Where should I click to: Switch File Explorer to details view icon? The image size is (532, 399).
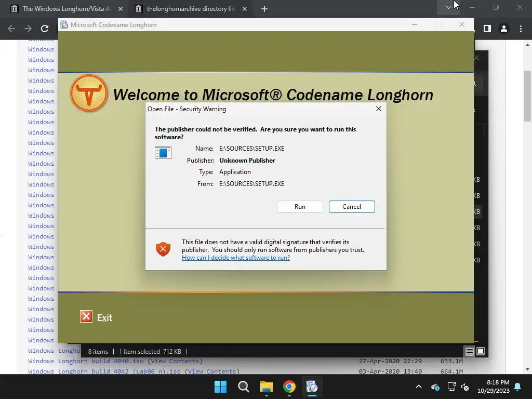[x=469, y=352]
